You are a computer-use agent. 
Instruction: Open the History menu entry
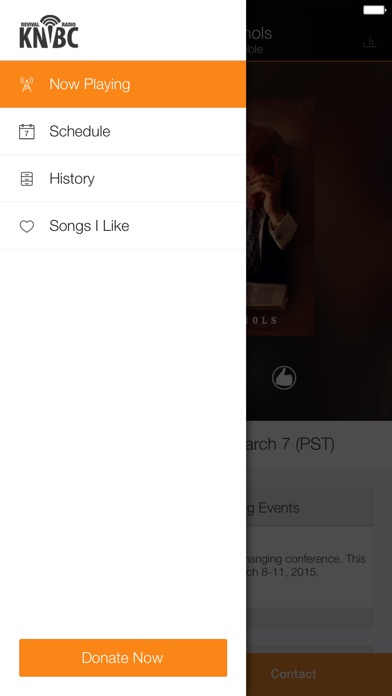pyautogui.click(x=123, y=178)
